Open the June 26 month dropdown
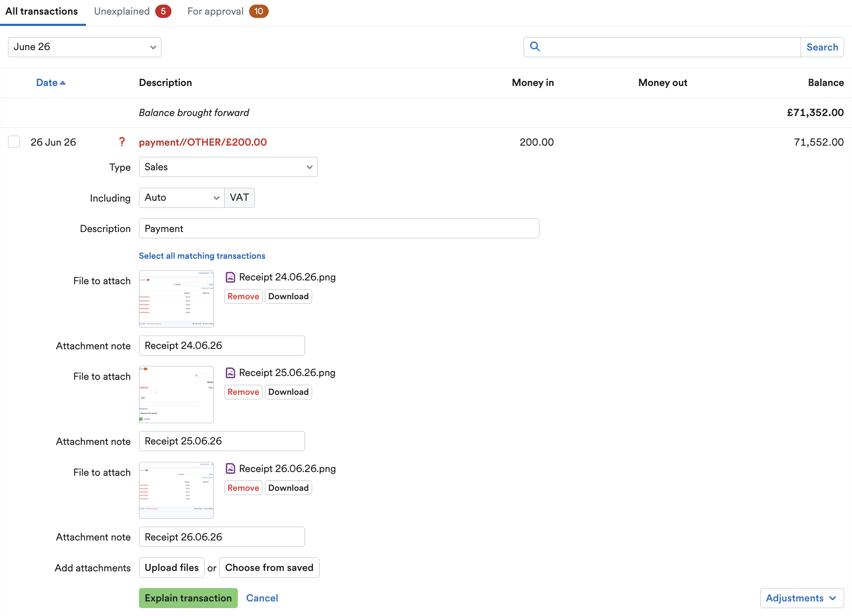 (85, 47)
